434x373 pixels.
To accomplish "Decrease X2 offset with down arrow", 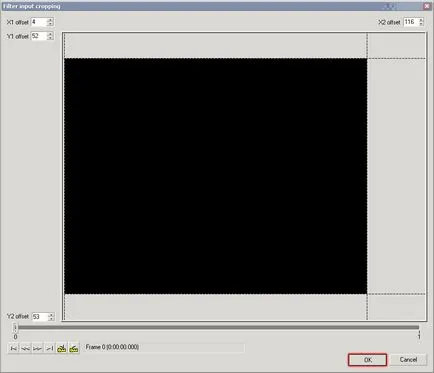I will (421, 24).
